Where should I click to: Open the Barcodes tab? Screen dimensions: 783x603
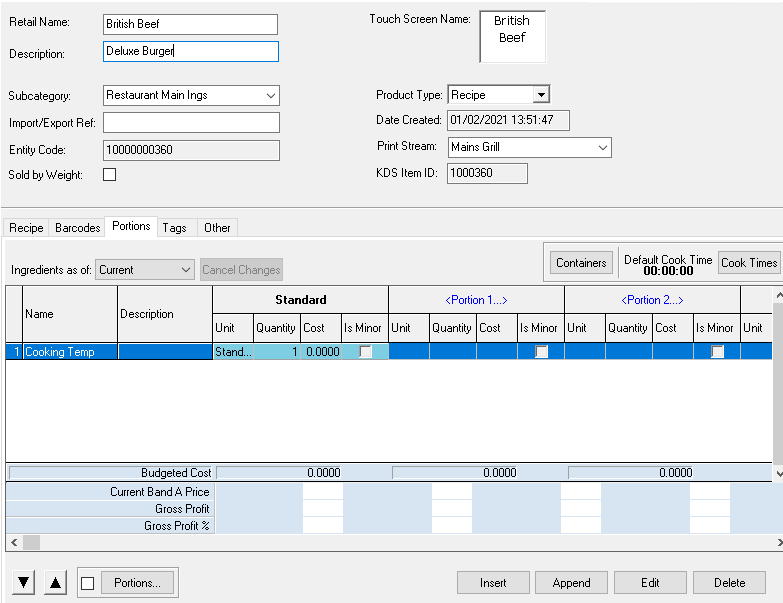(77, 228)
